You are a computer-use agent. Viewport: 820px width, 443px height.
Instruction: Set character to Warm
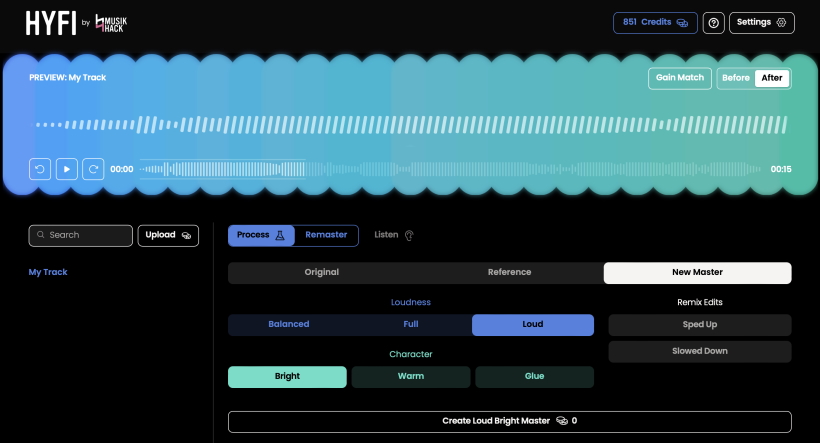coord(411,377)
